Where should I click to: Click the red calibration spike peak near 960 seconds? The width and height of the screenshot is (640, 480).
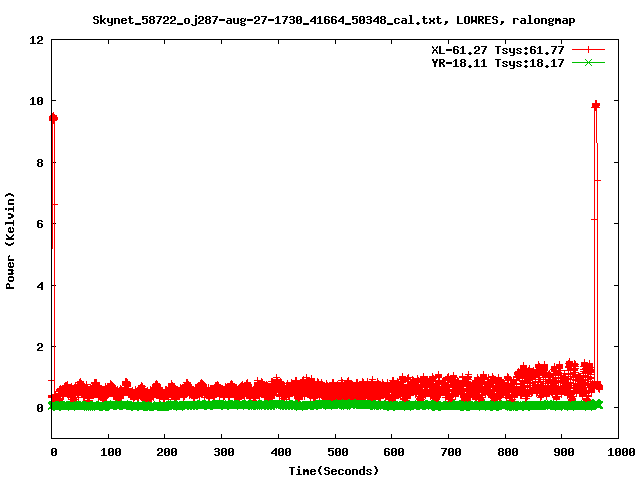(596, 106)
